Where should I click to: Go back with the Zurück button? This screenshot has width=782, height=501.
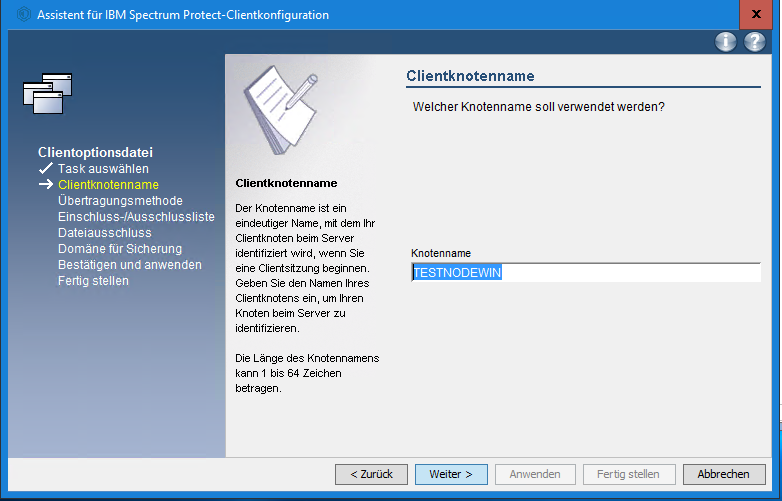coord(371,474)
